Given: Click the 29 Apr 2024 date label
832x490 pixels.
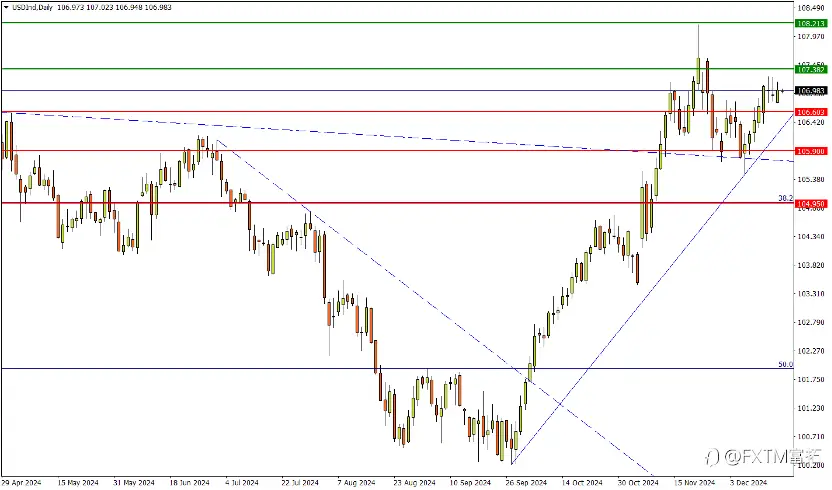Looking at the screenshot, I should click(x=21, y=483).
